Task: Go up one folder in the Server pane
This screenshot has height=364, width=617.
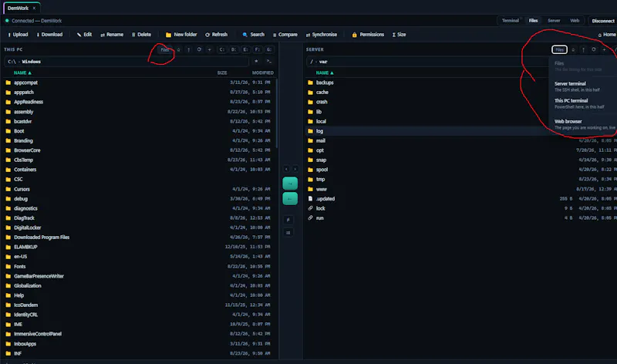Action: pos(583,49)
